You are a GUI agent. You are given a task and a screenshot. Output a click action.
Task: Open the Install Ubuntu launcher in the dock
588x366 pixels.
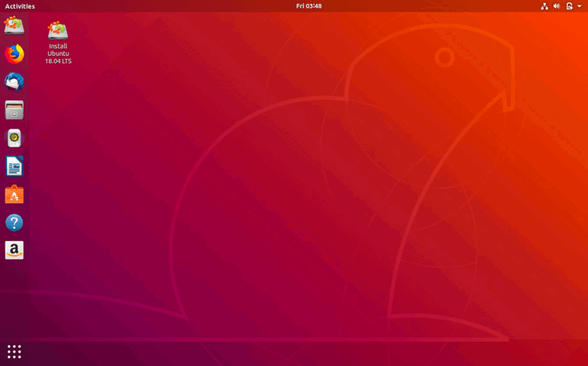pyautogui.click(x=14, y=26)
